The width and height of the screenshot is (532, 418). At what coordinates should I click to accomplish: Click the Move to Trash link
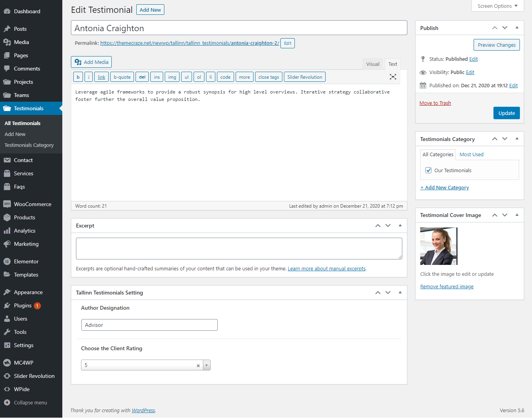tap(435, 103)
